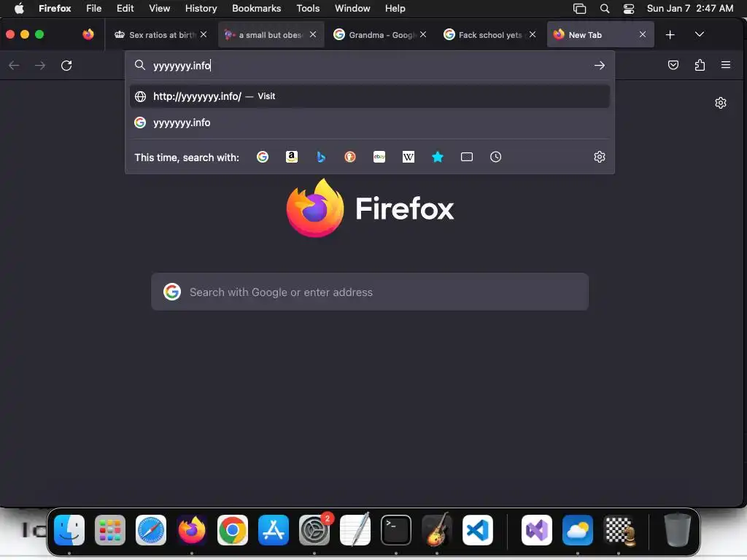Open macOS Control Center in the menu bar
The image size is (747, 560).
point(629,9)
